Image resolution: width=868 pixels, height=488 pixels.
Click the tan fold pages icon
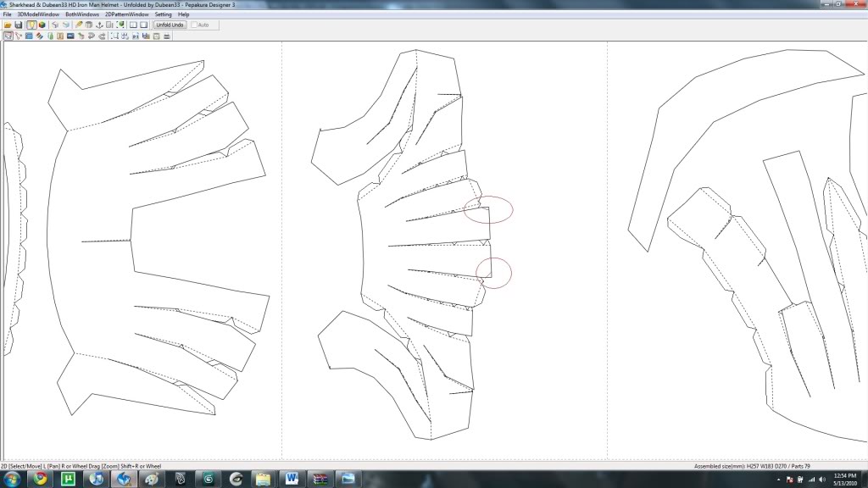60,36
